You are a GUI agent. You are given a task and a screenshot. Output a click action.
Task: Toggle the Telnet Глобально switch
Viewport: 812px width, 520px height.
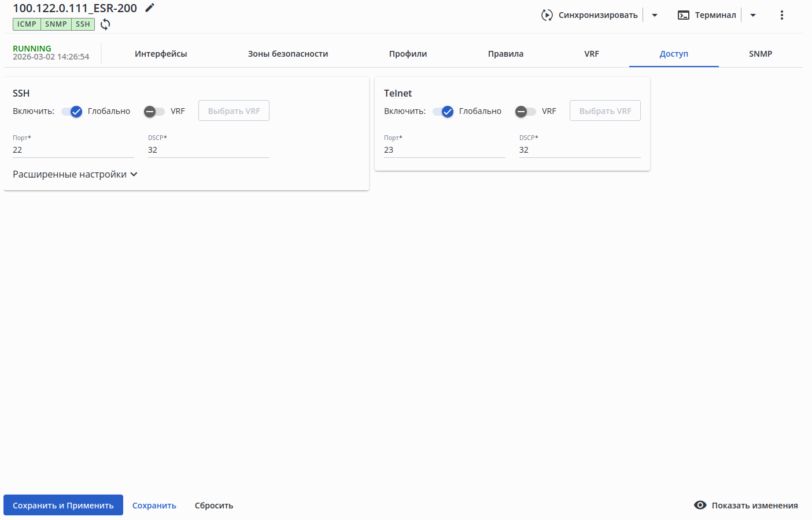click(444, 112)
